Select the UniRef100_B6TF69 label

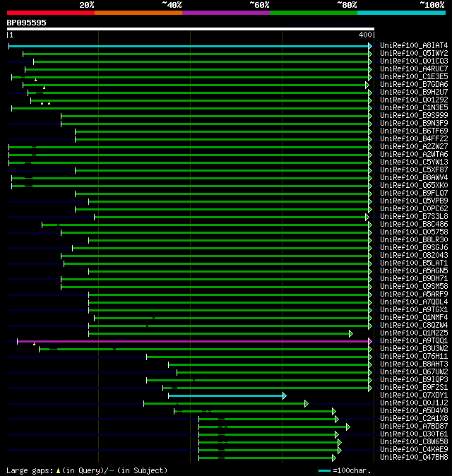pos(414,131)
